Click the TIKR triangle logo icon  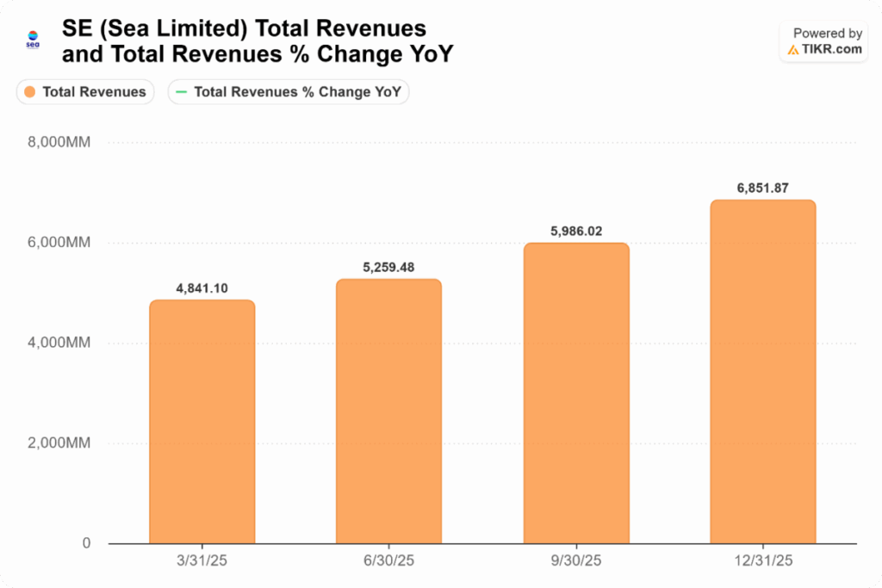pyautogui.click(x=792, y=50)
